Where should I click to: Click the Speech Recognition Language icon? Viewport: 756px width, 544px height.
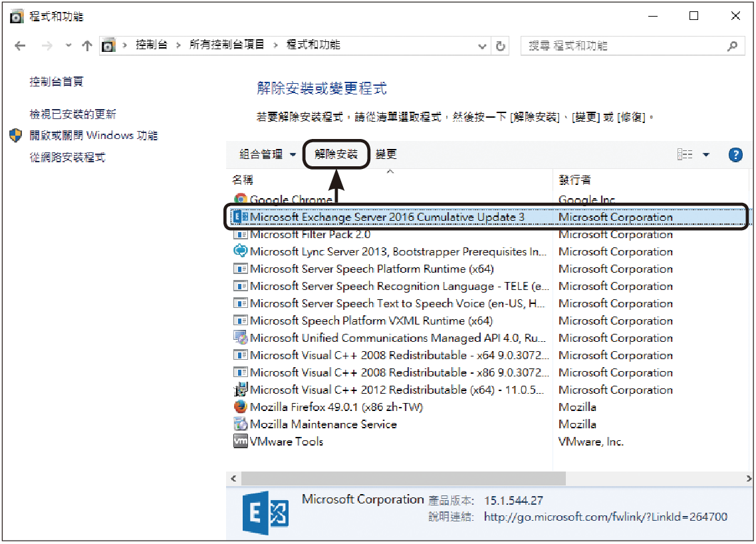coord(240,286)
